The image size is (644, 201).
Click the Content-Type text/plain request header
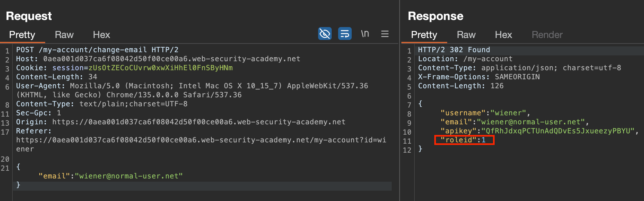click(x=102, y=104)
